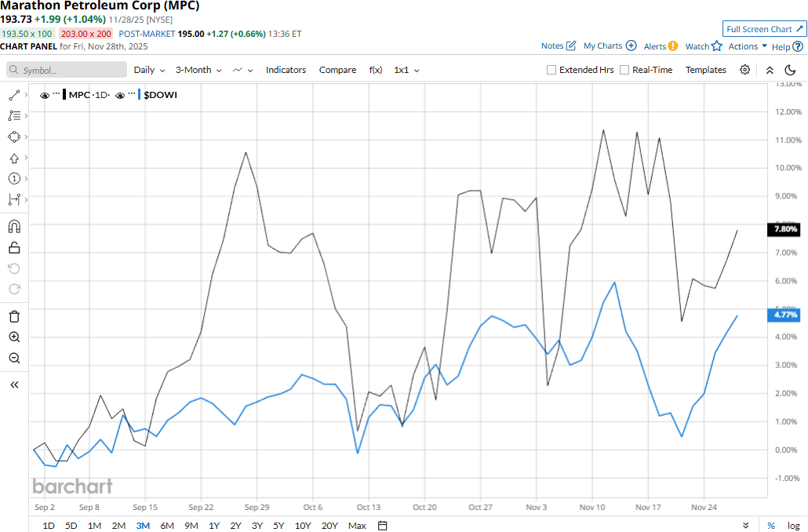
Task: Select the 5D time range
Action: coord(71,525)
